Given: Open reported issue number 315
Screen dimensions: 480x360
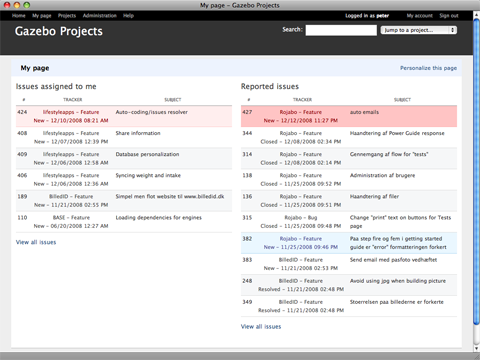Looking at the screenshot, I should (x=247, y=217).
